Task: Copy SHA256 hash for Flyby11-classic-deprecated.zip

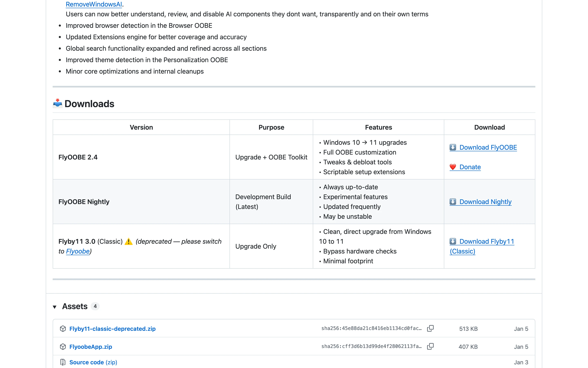Action: [x=430, y=328]
